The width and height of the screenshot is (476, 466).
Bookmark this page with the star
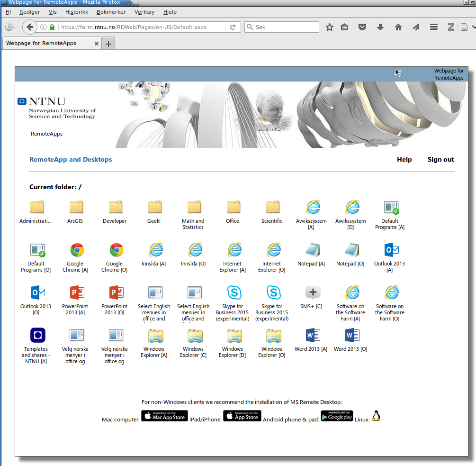[x=330, y=27]
